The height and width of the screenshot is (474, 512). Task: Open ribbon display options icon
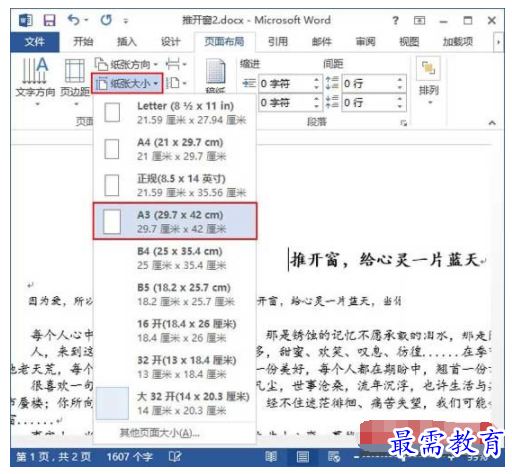pos(419,21)
